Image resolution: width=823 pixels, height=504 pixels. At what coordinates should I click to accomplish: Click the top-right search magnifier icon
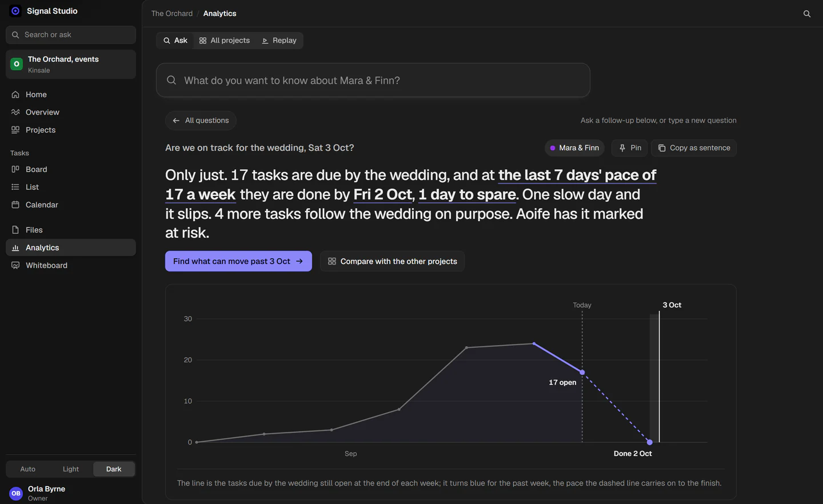click(x=807, y=14)
